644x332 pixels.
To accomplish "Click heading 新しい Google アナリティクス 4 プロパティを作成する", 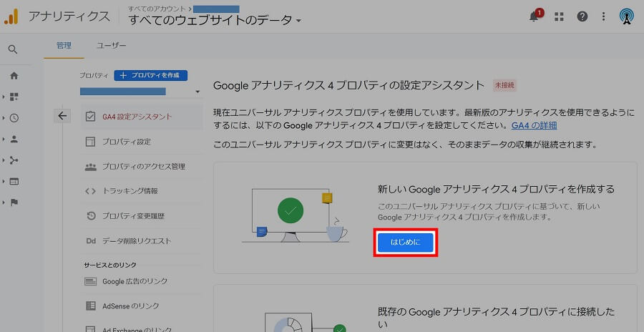I will (x=496, y=189).
